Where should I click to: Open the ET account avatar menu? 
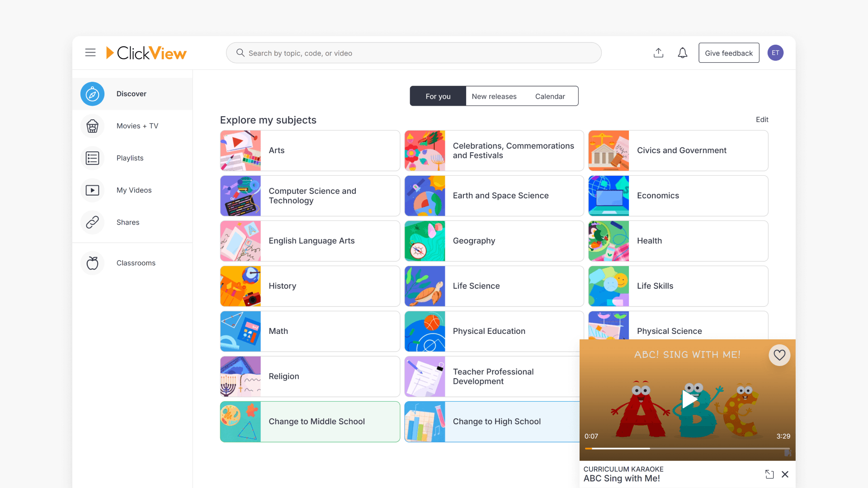point(775,53)
